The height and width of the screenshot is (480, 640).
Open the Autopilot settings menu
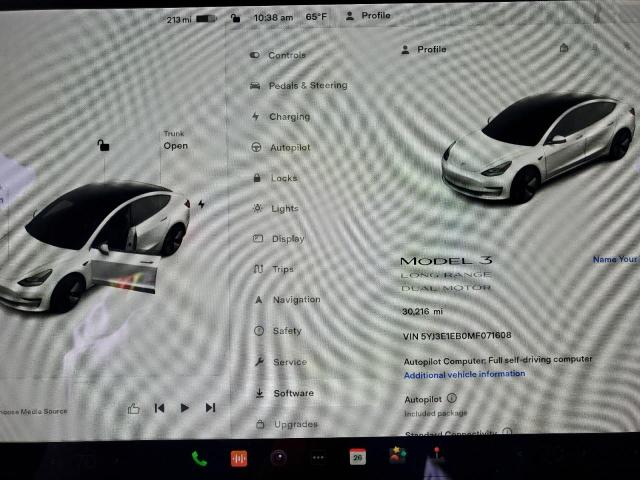coord(281,147)
